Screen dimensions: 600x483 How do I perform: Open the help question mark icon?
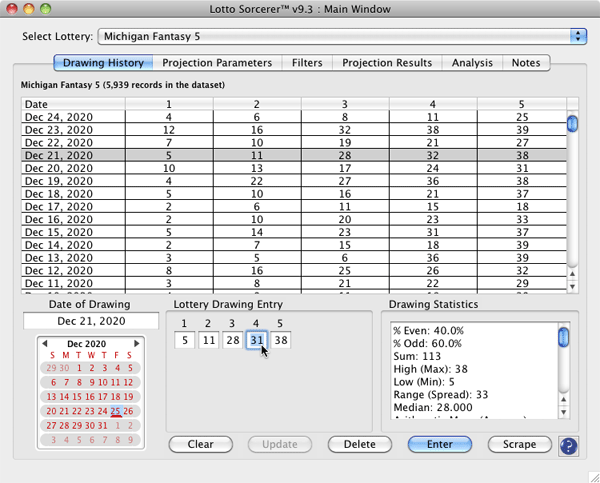point(568,446)
